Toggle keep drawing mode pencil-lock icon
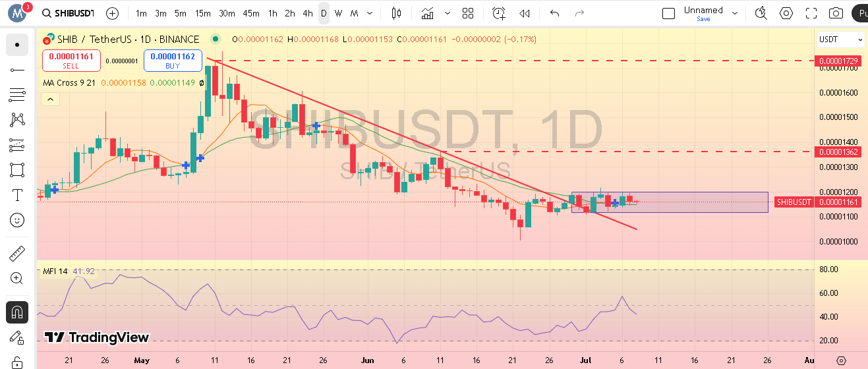This screenshot has width=868, height=369. (17, 338)
